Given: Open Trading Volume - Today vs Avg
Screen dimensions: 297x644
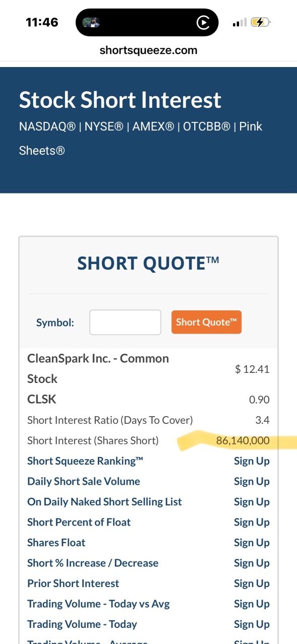Looking at the screenshot, I should pyautogui.click(x=98, y=604).
